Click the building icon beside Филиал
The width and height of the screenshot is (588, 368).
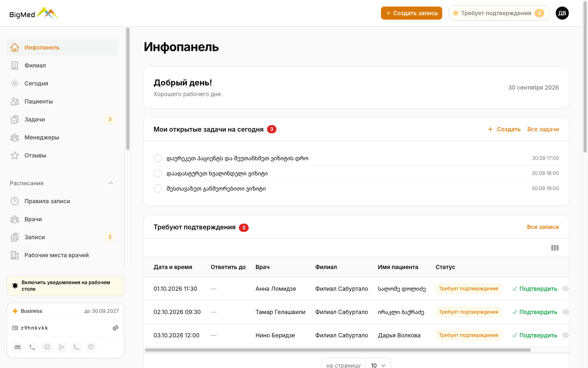pos(15,65)
